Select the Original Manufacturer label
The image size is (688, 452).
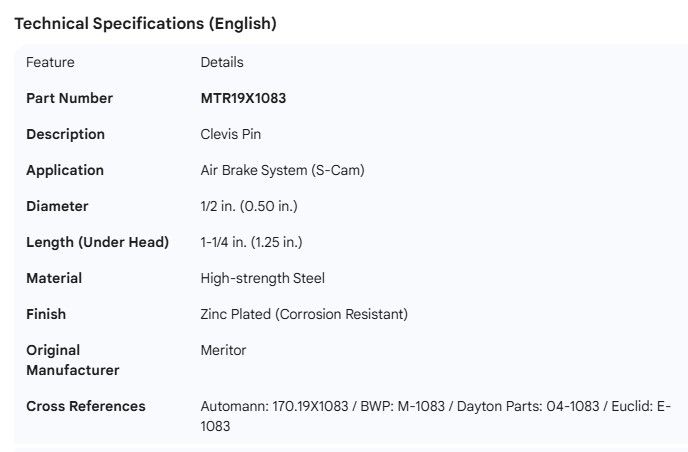point(72,360)
